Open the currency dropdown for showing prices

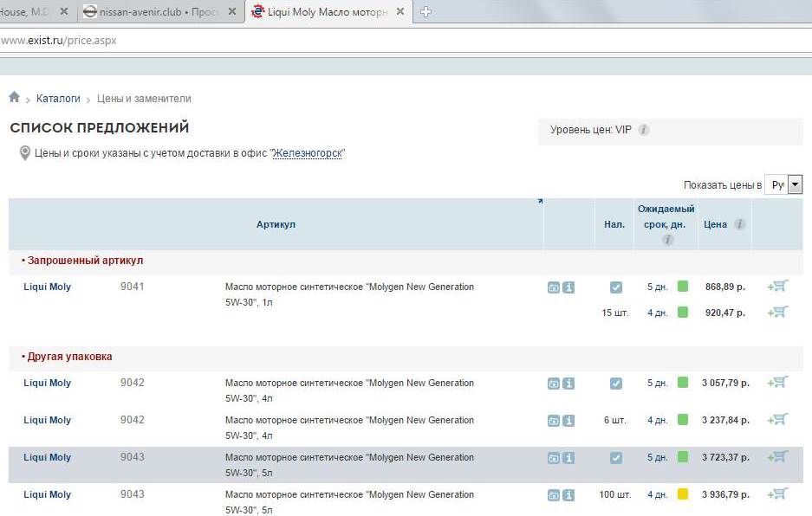[x=795, y=184]
